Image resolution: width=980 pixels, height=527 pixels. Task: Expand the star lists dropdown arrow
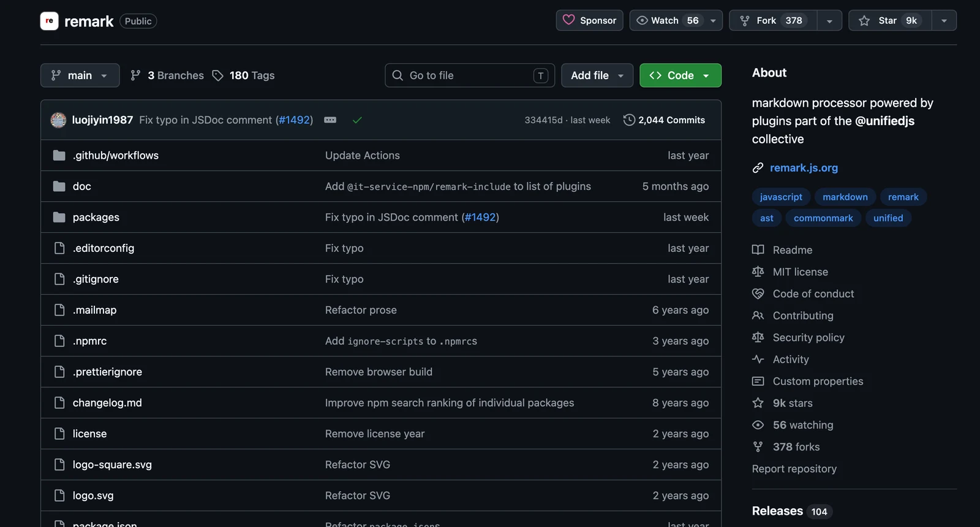[x=944, y=21]
